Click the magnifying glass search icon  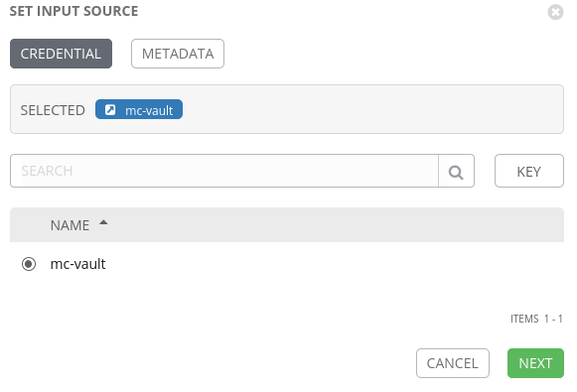coord(456,171)
